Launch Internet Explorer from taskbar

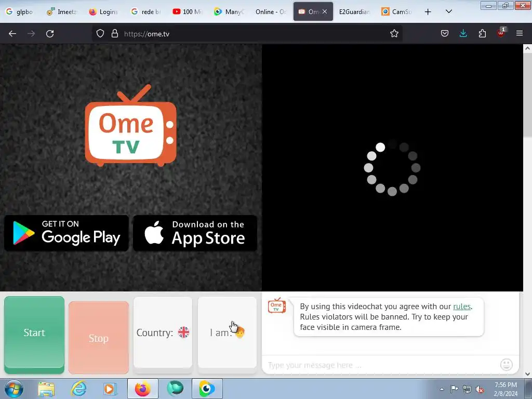click(x=78, y=389)
